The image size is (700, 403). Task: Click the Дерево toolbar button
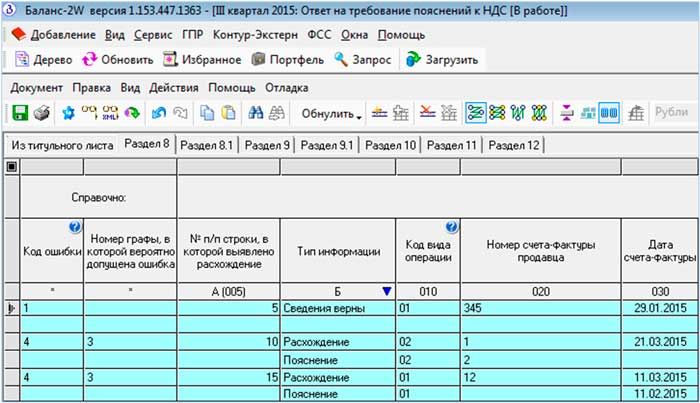point(44,59)
